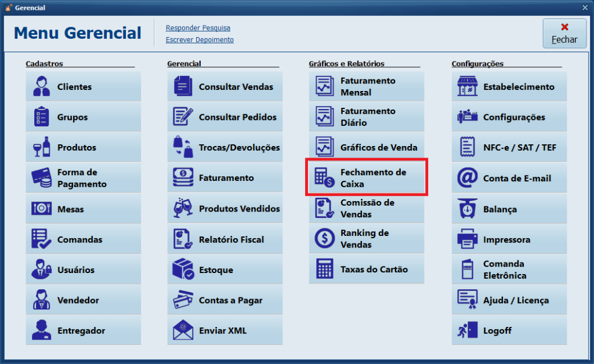Go to Trocas/Devoluções
Viewport: 594px width, 364px height.
click(225, 147)
